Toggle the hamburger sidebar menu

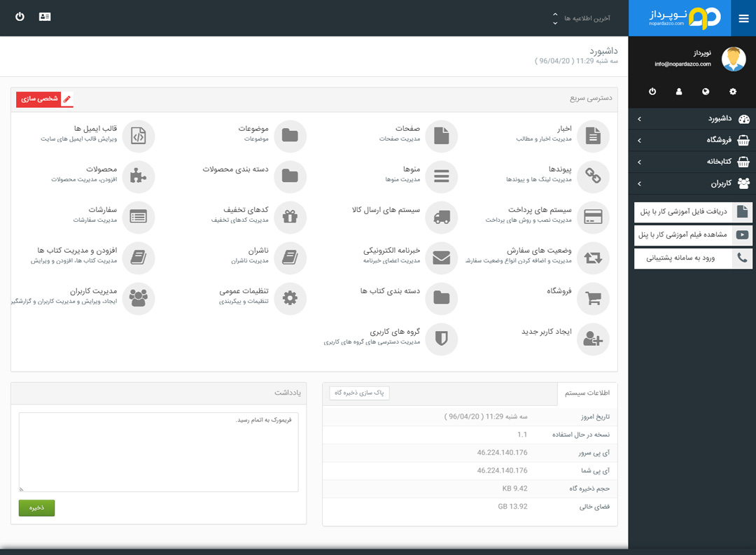[x=743, y=18]
